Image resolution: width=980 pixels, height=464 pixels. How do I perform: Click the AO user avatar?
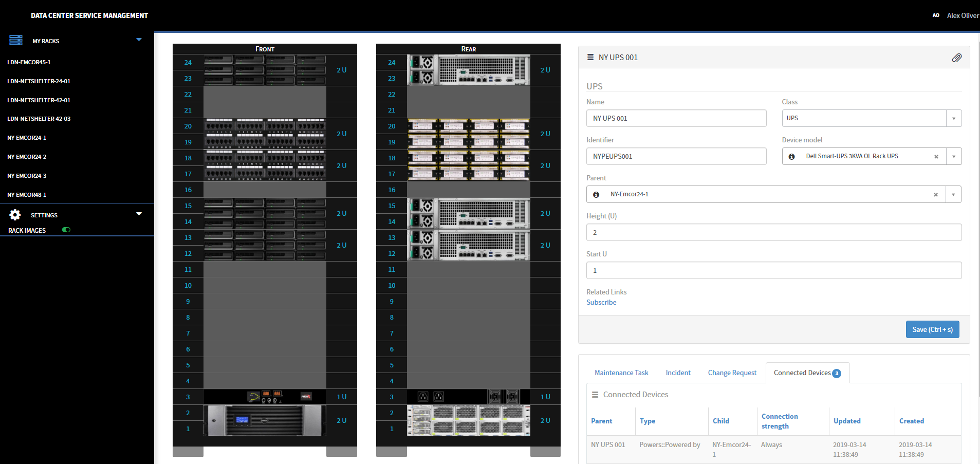936,15
